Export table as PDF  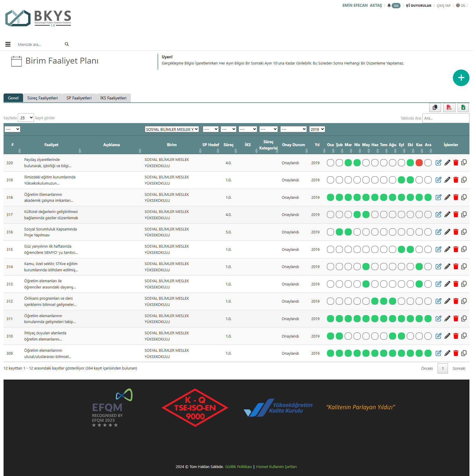[x=449, y=107]
